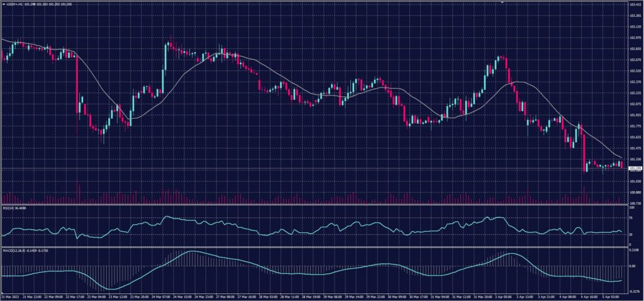Click the current price tag 101.205

635,168
